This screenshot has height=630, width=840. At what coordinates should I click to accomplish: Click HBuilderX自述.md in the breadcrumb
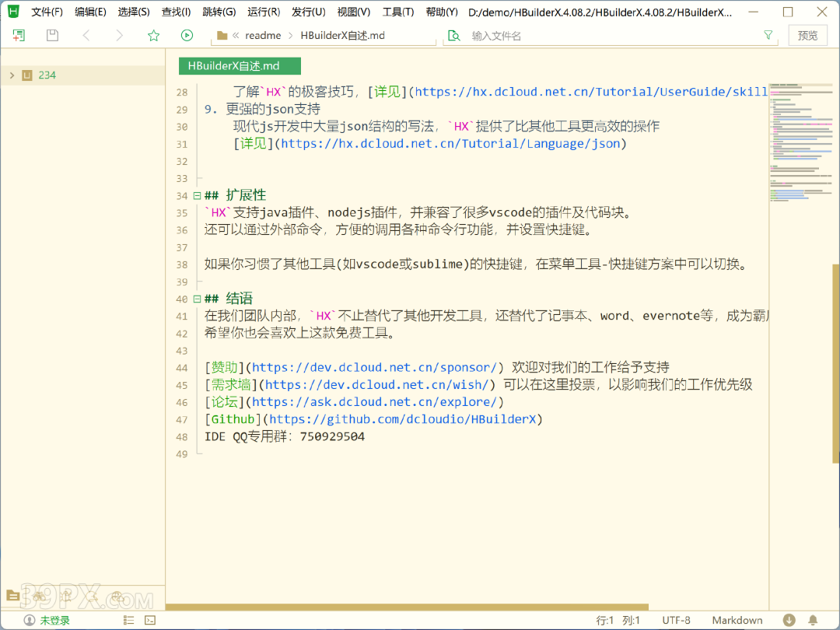click(x=343, y=36)
